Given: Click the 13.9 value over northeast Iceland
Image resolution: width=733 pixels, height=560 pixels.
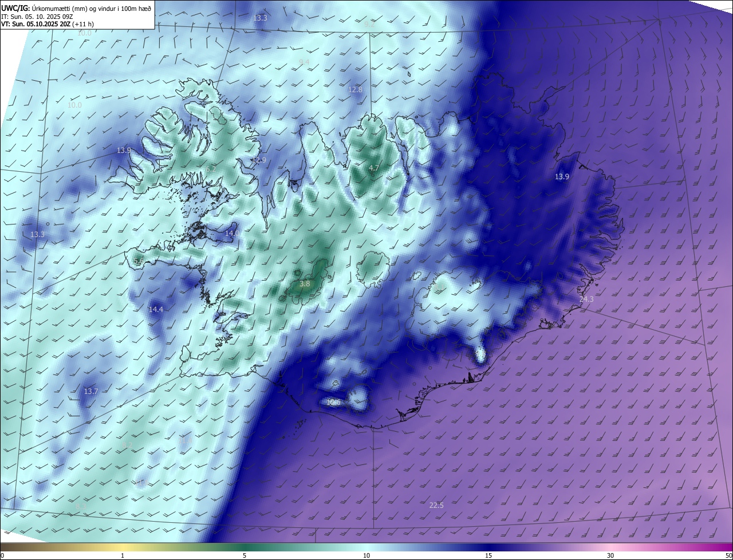Looking at the screenshot, I should [x=562, y=177].
